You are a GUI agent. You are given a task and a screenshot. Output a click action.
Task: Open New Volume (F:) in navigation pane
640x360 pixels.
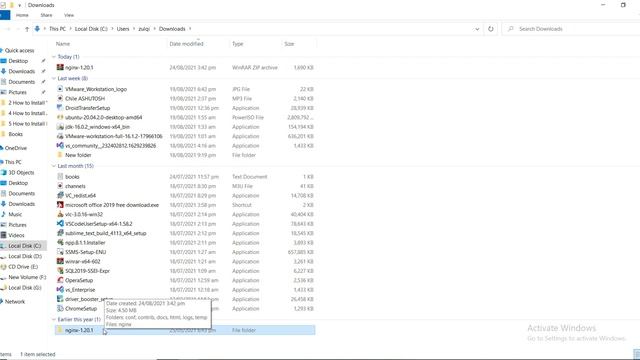pos(27,277)
